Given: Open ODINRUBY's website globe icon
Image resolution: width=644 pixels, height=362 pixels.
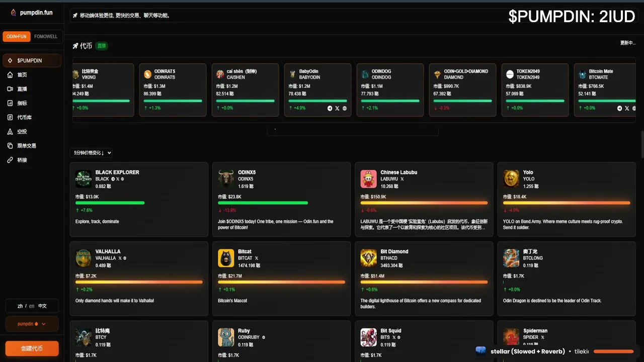Looking at the screenshot, I should tap(264, 337).
